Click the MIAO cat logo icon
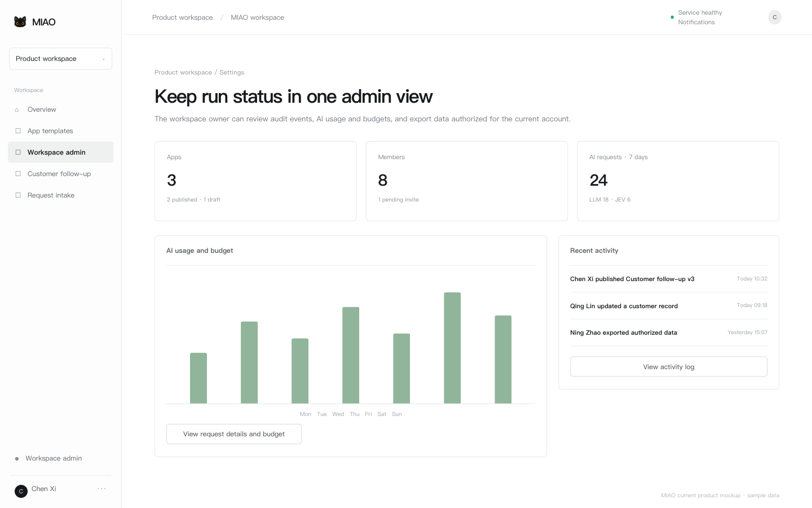812x508 pixels. [x=20, y=22]
